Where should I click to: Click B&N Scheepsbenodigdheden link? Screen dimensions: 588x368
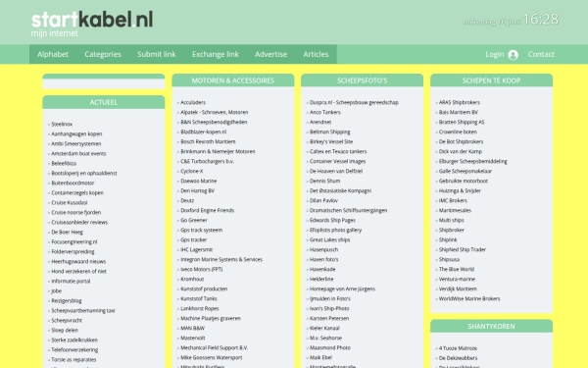pos(214,122)
